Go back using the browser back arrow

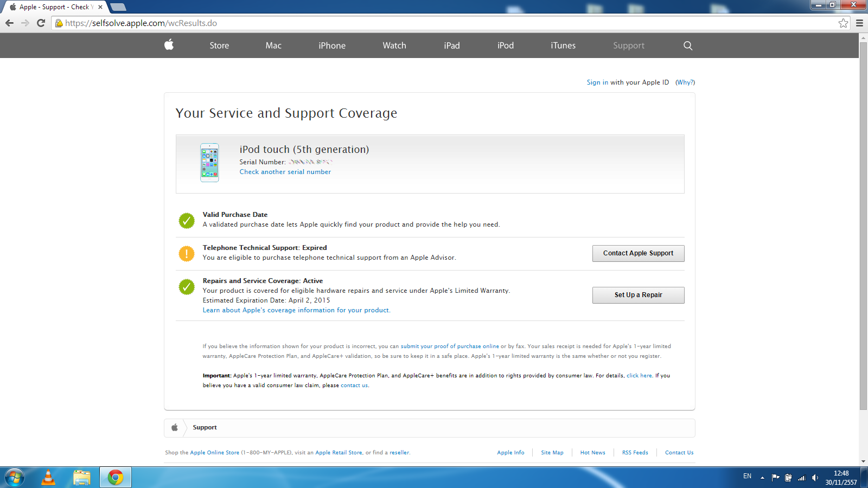(x=9, y=23)
